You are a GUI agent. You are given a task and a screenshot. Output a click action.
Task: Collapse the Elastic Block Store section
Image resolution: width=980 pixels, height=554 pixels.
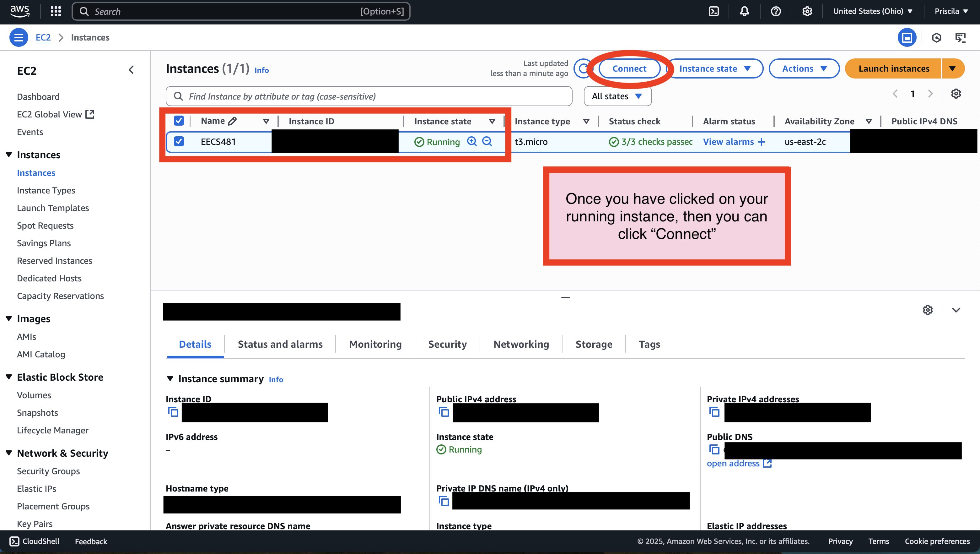[x=9, y=377]
